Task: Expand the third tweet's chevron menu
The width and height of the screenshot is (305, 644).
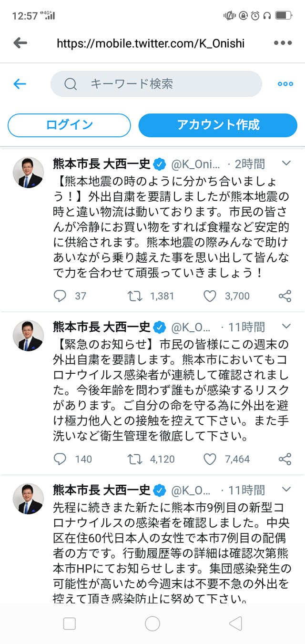Action: click(x=286, y=490)
